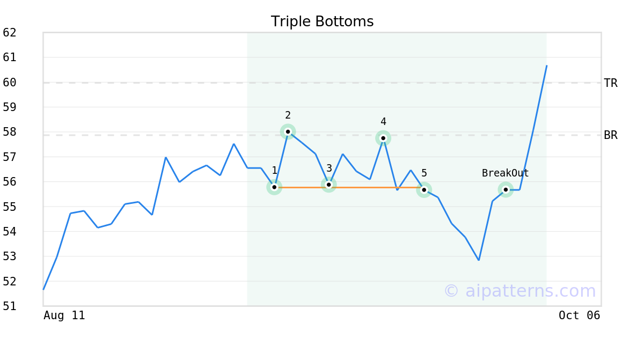
Task: Click the lowest dip in the price line
Action: point(479,260)
